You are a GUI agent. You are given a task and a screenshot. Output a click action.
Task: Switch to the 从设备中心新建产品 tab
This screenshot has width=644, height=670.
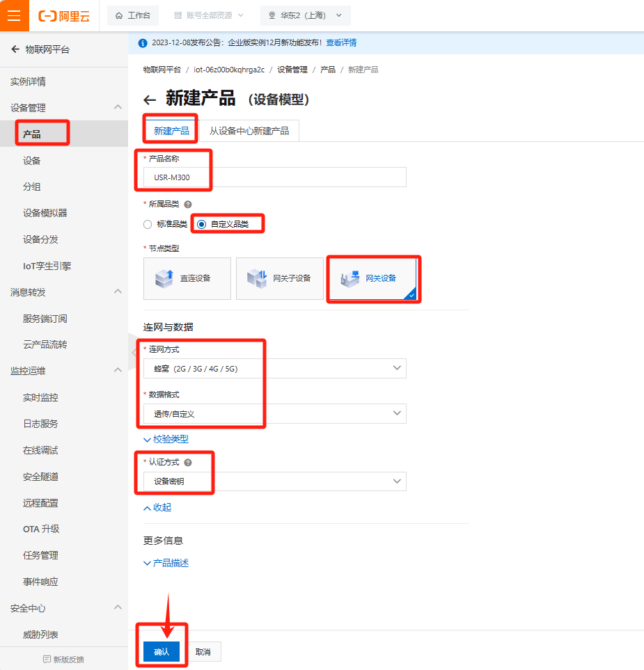249,131
